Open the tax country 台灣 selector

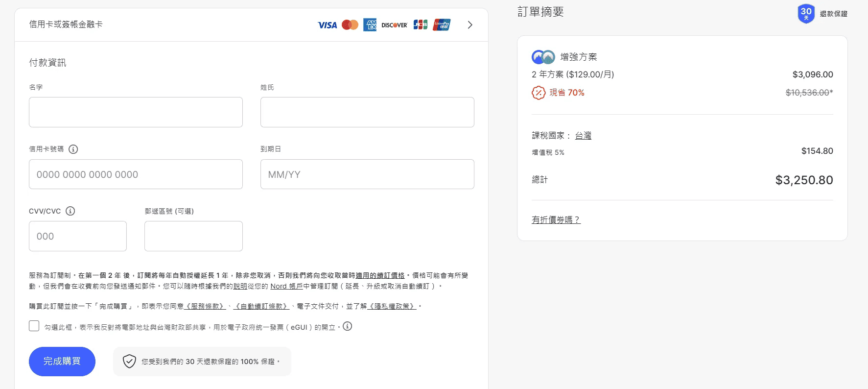pyautogui.click(x=583, y=136)
